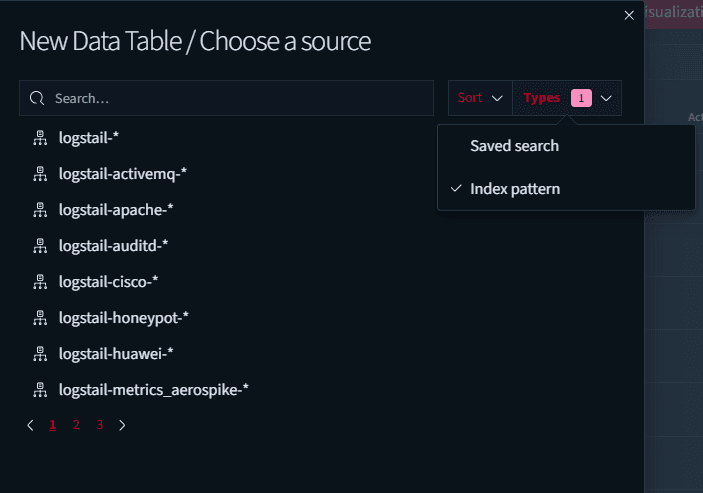Go to the next page of sources
This screenshot has width=703, height=493.
coord(122,425)
